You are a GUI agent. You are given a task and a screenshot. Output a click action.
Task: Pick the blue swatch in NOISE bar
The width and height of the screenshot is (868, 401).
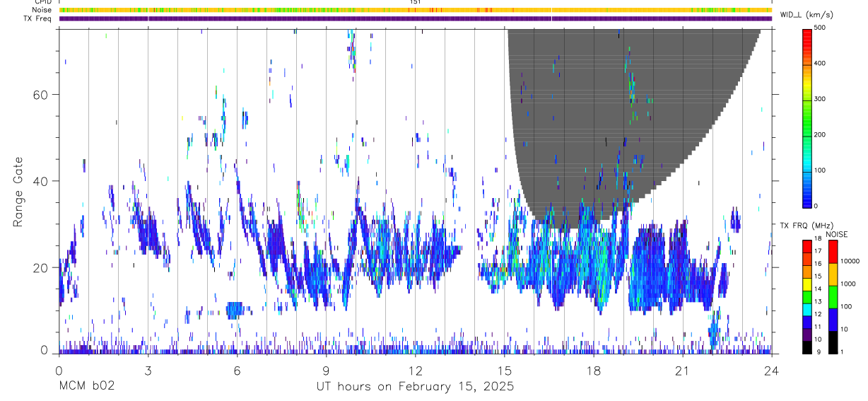pos(833,318)
